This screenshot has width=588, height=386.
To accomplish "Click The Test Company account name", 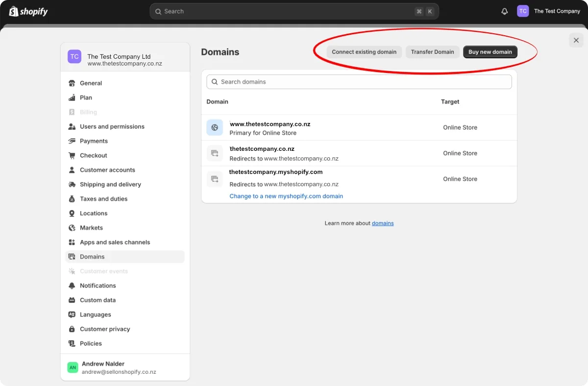I will 557,11.
